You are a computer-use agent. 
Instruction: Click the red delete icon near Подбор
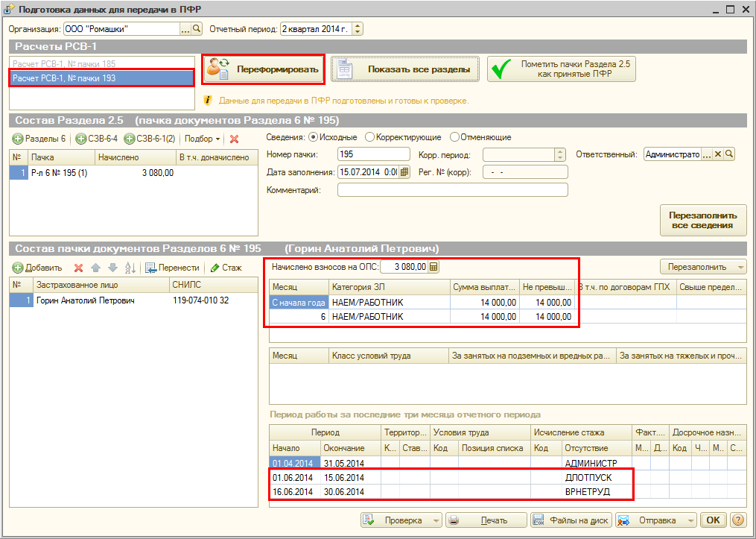234,139
